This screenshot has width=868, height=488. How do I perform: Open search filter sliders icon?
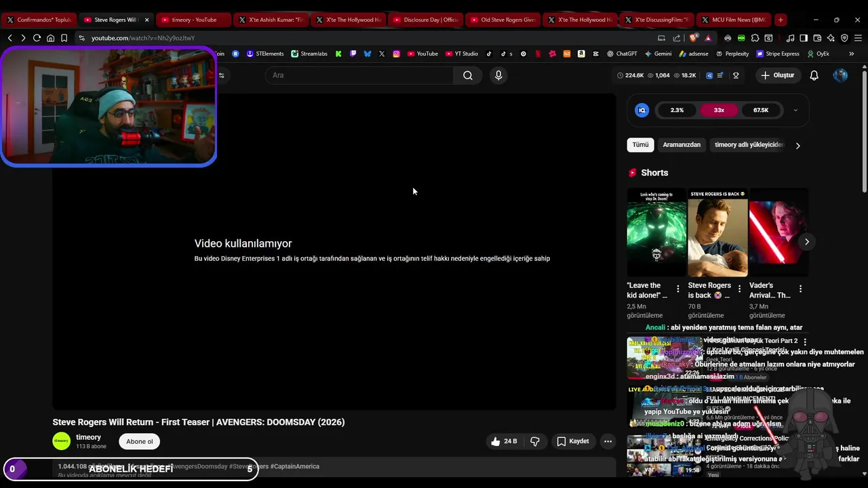[x=221, y=75]
